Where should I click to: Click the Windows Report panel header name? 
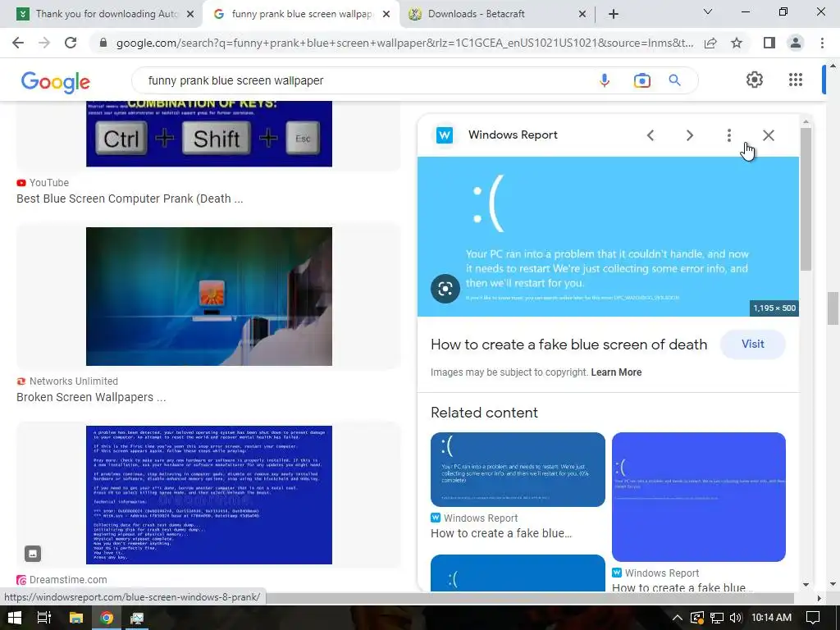(513, 135)
